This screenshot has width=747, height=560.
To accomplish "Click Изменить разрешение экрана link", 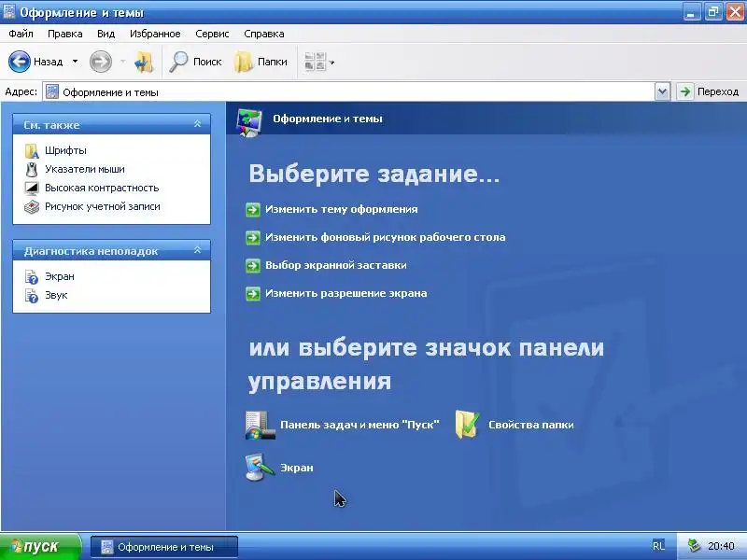I will point(345,294).
